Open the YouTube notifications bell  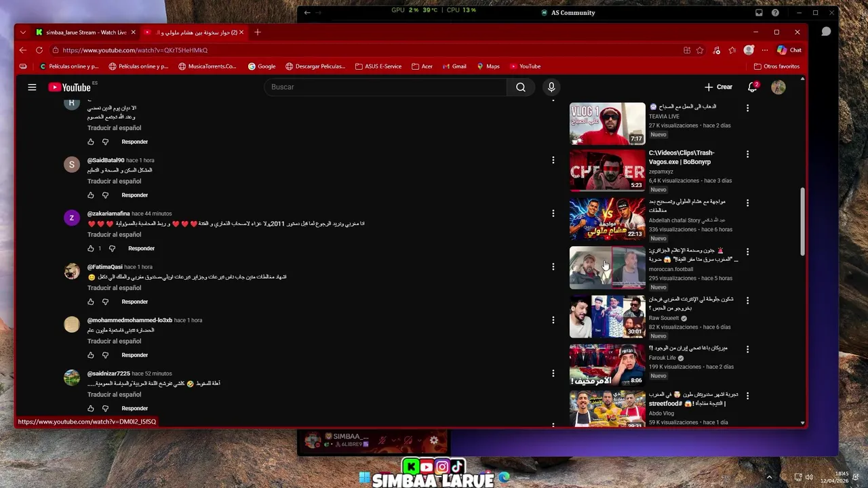point(752,87)
